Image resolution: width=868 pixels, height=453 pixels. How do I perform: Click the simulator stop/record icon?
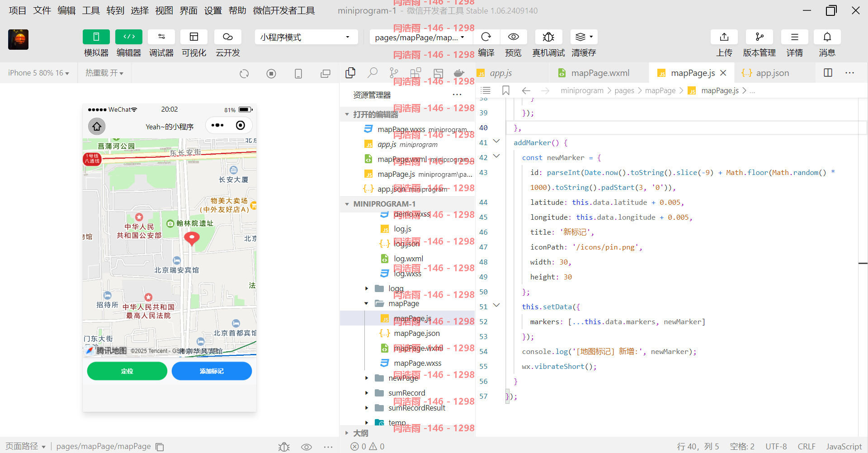[x=271, y=74]
